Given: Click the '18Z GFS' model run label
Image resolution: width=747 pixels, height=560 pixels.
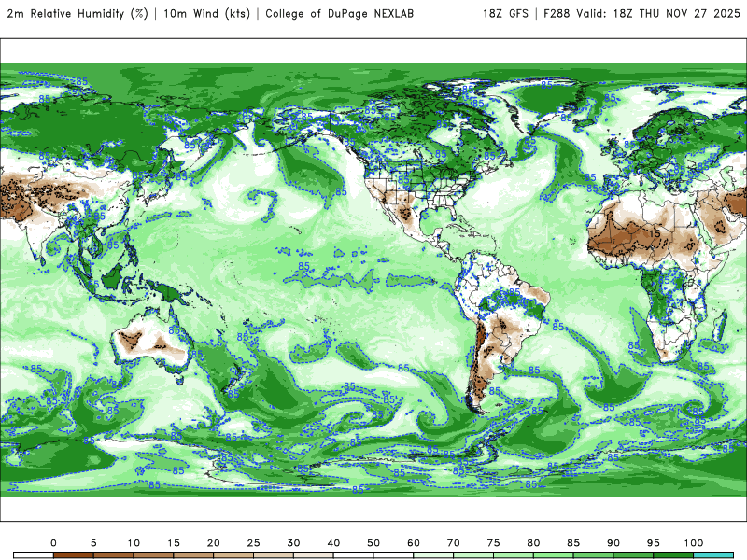Looking at the screenshot, I should pos(505,13).
